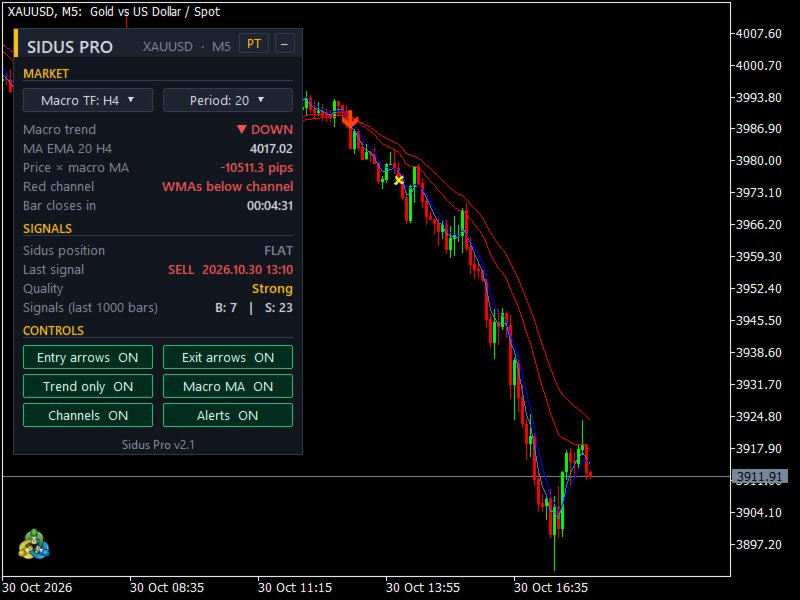The width and height of the screenshot is (800, 600).
Task: Click the SIGNALS section header
Action: point(47,229)
